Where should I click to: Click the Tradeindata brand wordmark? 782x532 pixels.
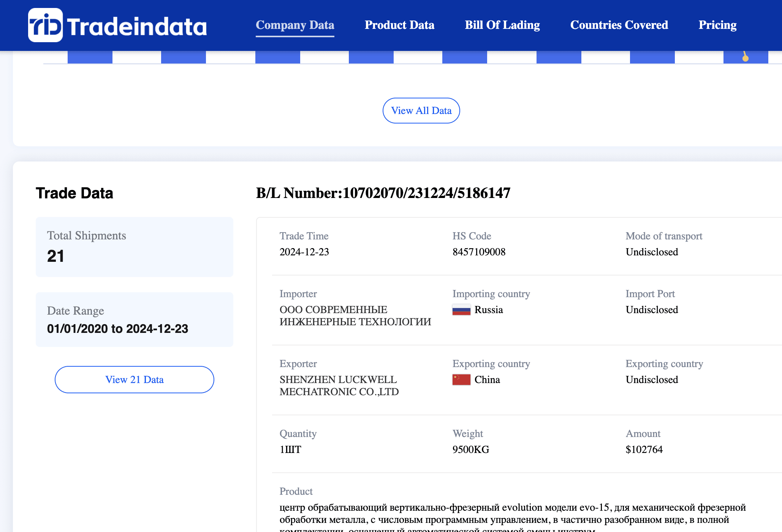pyautogui.click(x=137, y=27)
